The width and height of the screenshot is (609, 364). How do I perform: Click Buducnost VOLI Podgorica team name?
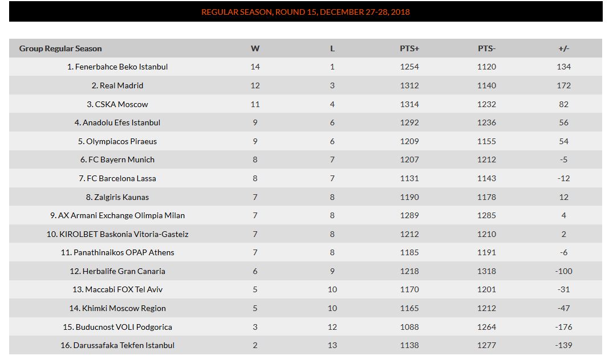tap(121, 327)
